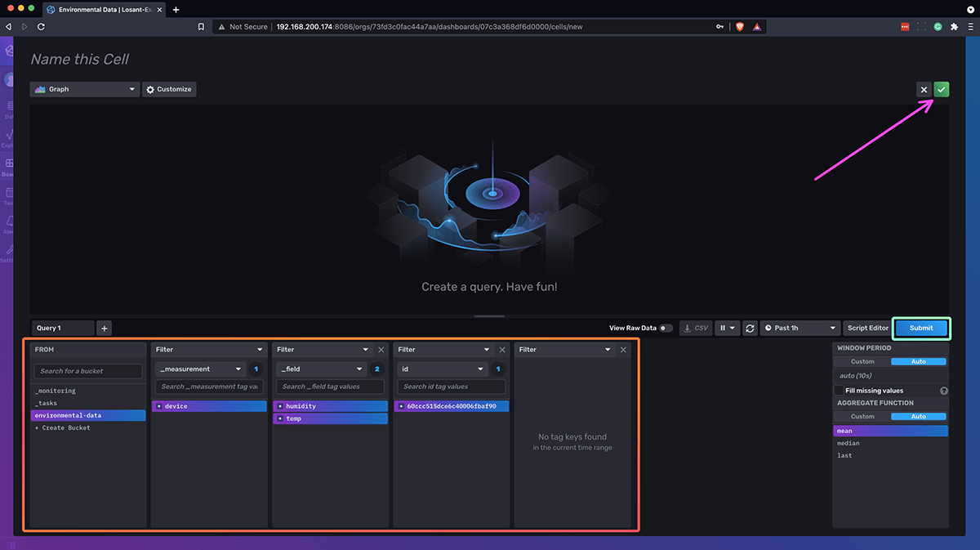The height and width of the screenshot is (550, 980).
Task: Toggle the temp field value
Action: [x=330, y=418]
